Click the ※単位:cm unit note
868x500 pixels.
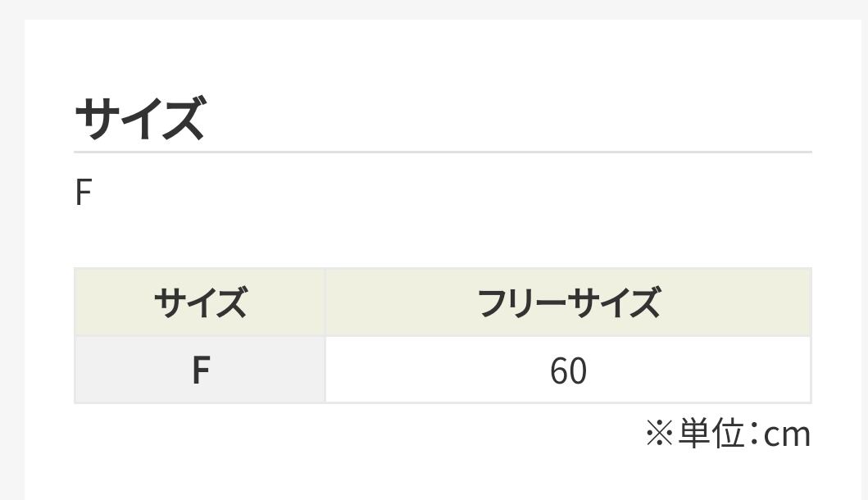(728, 434)
